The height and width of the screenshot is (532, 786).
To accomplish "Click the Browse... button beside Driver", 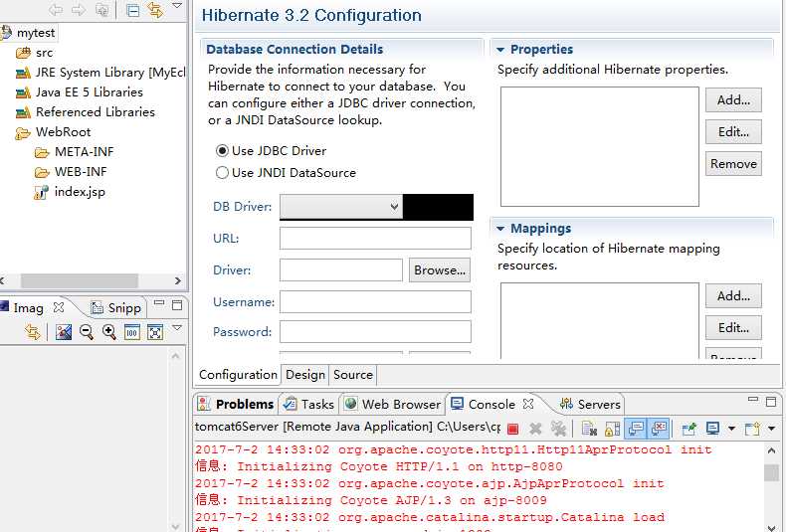I will (x=440, y=270).
